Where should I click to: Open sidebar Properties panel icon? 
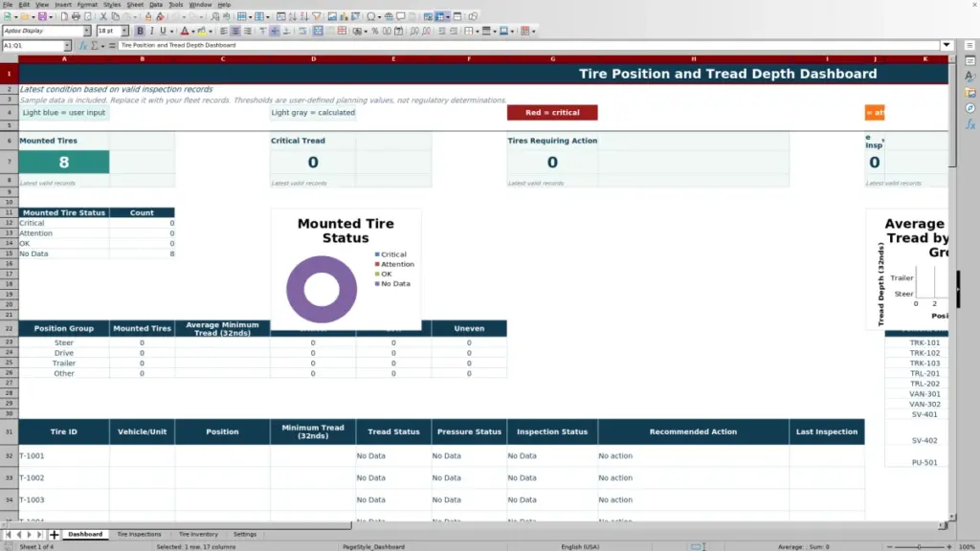point(970,60)
